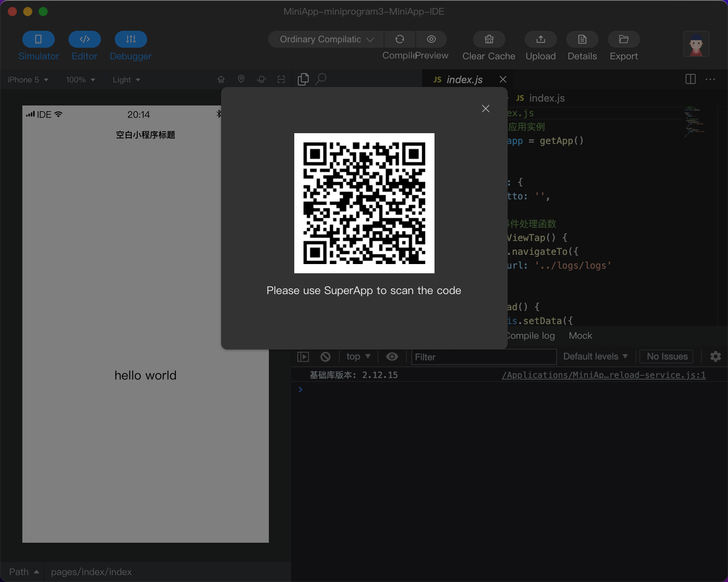Click the Preview eye icon
The image size is (728, 582).
point(431,39)
